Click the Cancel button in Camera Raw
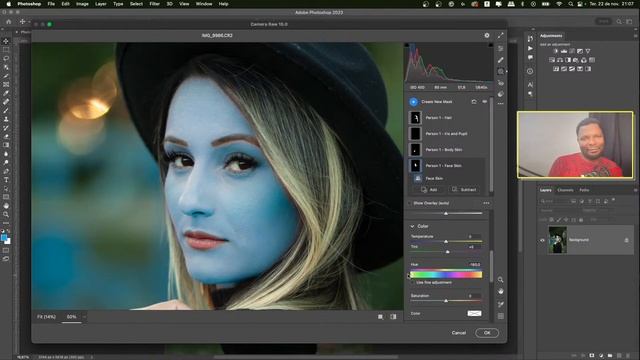The width and height of the screenshot is (640, 360). click(459, 333)
